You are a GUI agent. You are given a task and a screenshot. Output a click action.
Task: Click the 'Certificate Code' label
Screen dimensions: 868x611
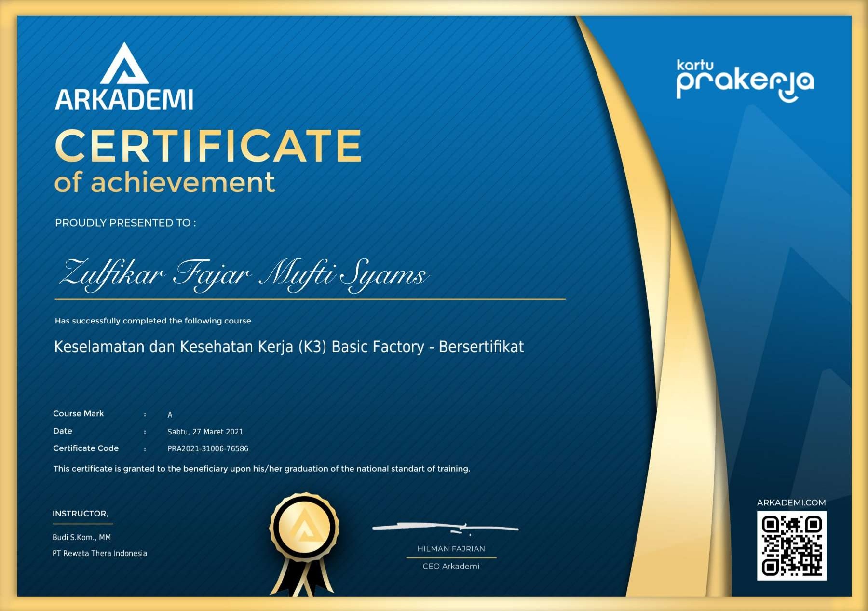point(86,448)
